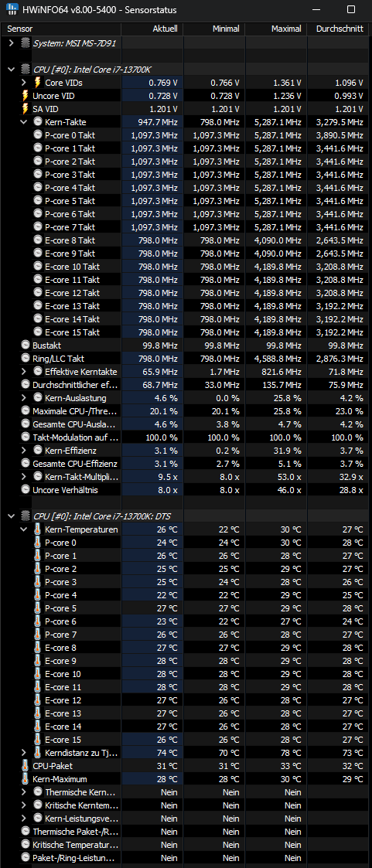This screenshot has width=372, height=868.
Task: Click the chip icon of the DTS section
Action: (26, 516)
